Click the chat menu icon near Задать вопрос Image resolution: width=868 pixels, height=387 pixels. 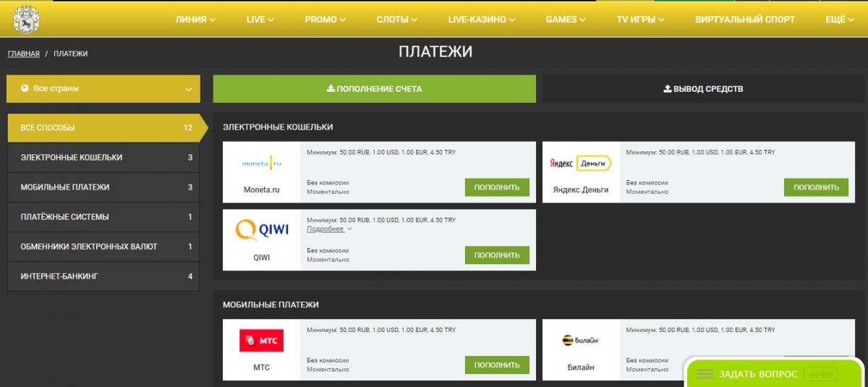[705, 375]
